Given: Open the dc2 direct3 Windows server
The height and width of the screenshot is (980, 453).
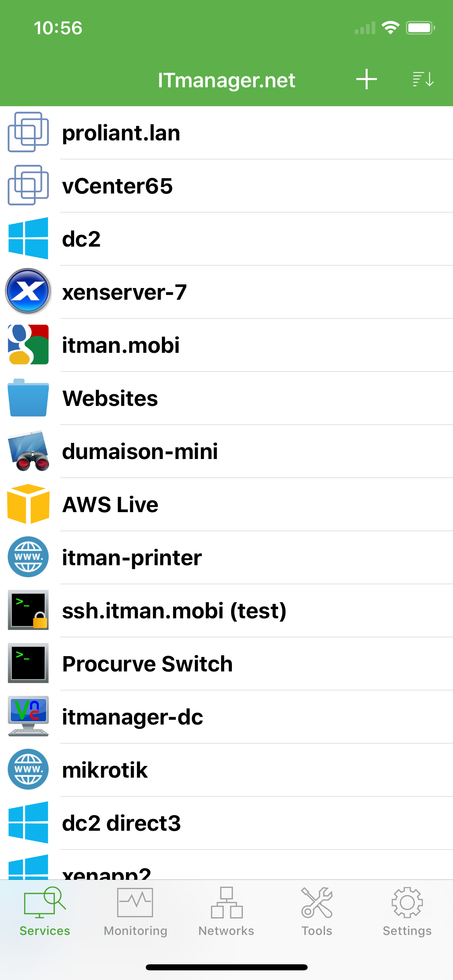Looking at the screenshot, I should pyautogui.click(x=121, y=823).
